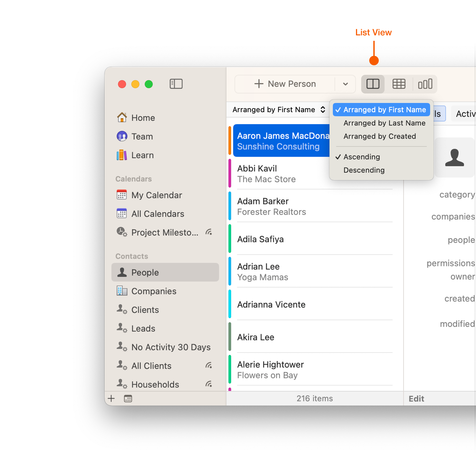Click Adam Barker's blue color bar
Viewport: 476px width, 476px height.
[230, 206]
